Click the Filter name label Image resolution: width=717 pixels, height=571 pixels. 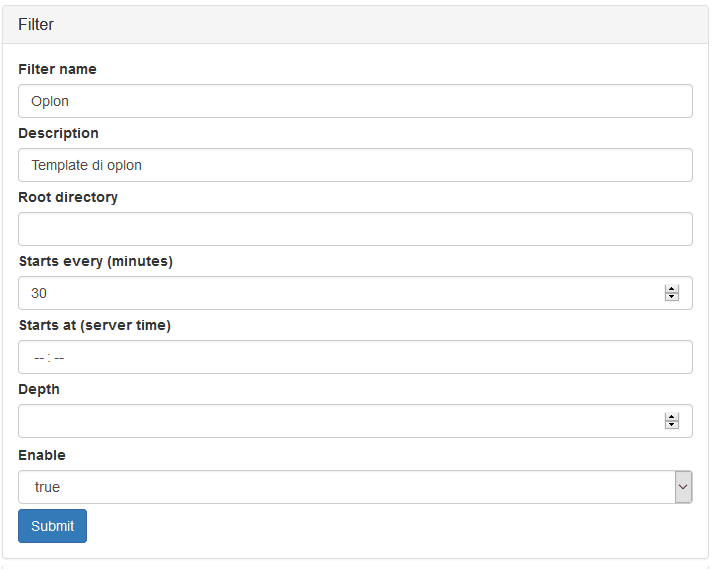tap(57, 69)
